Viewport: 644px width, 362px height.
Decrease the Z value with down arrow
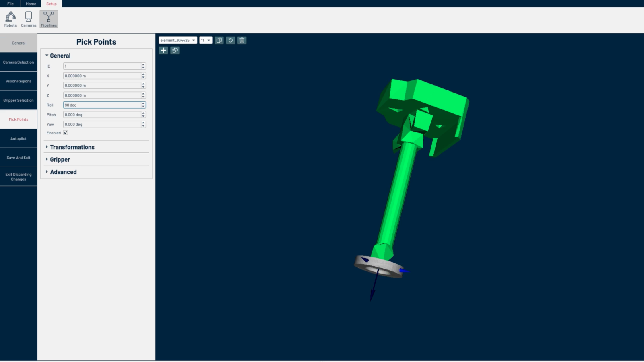143,97
